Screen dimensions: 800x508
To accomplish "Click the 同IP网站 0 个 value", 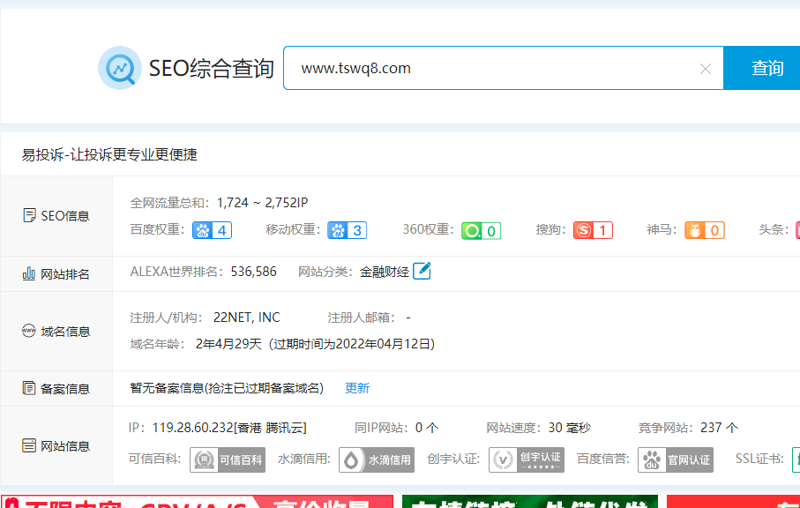I will coord(427,427).
